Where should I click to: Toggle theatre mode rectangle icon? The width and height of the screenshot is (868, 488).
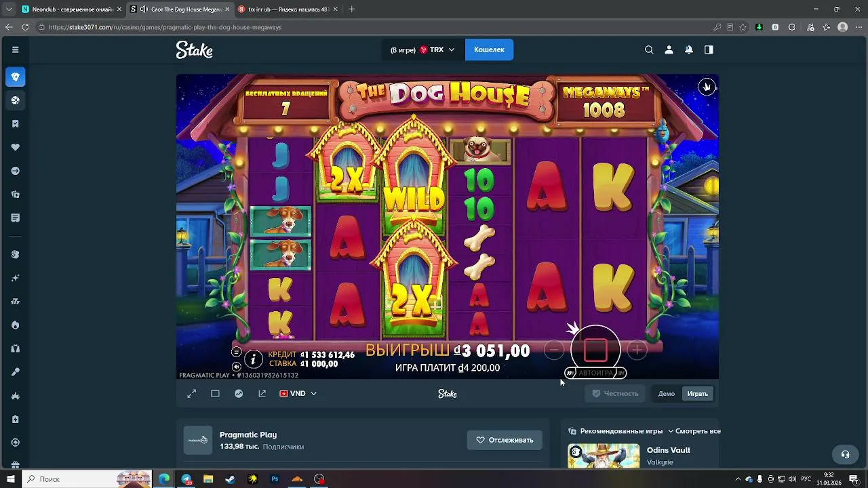tap(215, 394)
